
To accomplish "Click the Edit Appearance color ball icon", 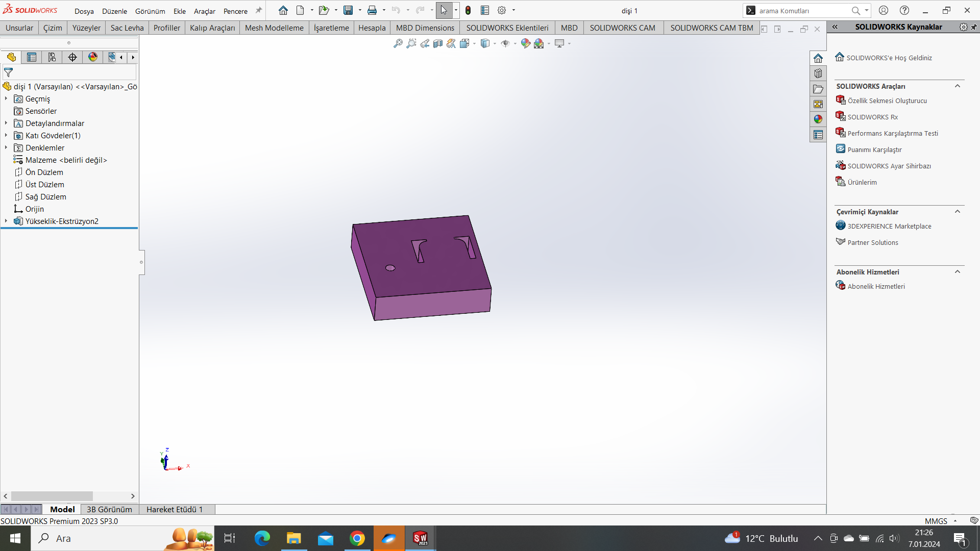I will (x=526, y=44).
